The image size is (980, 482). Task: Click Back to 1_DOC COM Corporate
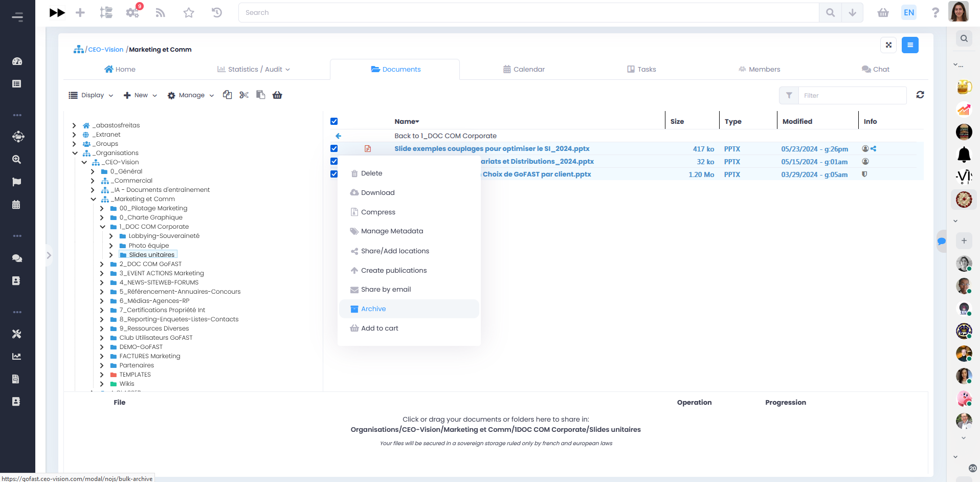[x=445, y=136]
